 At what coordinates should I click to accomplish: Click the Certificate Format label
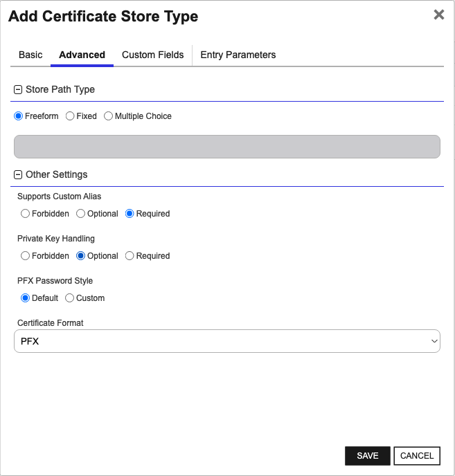tap(50, 323)
